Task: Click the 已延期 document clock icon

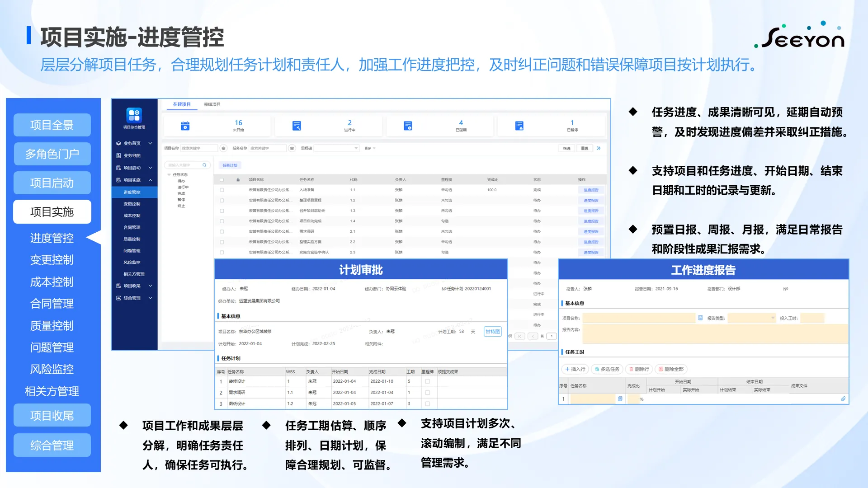Action: pyautogui.click(x=408, y=126)
